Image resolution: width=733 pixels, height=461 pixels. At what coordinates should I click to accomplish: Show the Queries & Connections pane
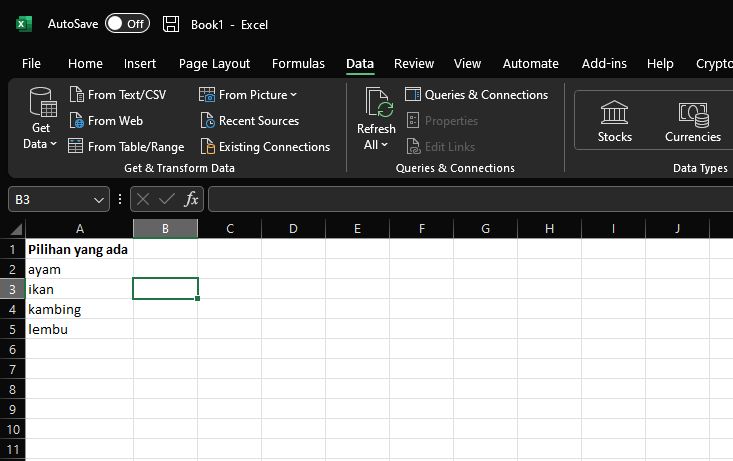click(476, 95)
